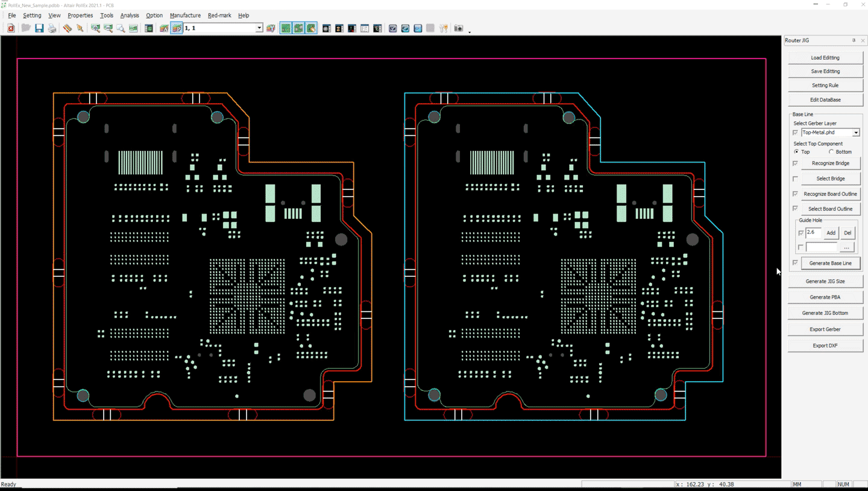Click the zoom out toolbar icon

pos(108,28)
